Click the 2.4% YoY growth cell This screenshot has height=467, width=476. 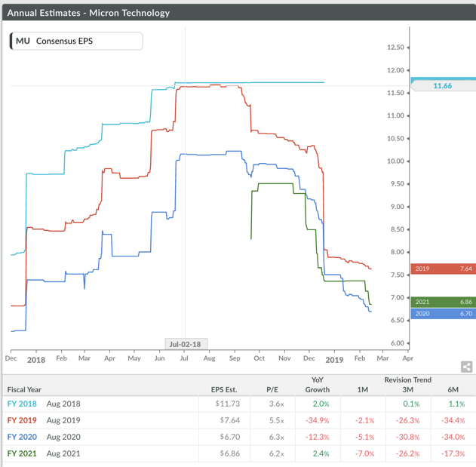321,453
